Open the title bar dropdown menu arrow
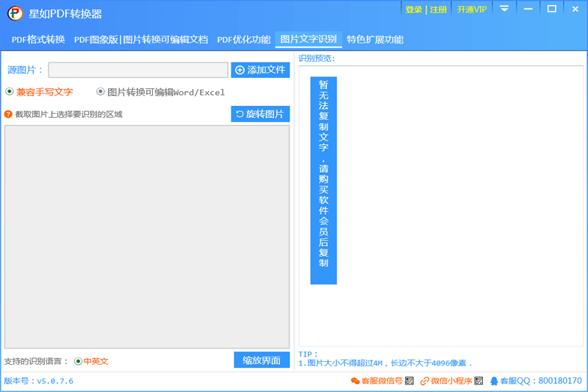 pyautogui.click(x=504, y=8)
